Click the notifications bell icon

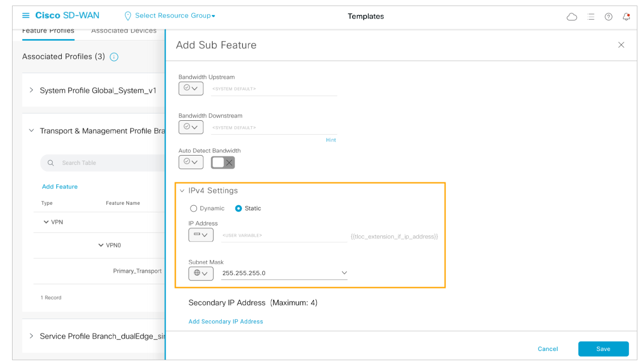tap(626, 17)
